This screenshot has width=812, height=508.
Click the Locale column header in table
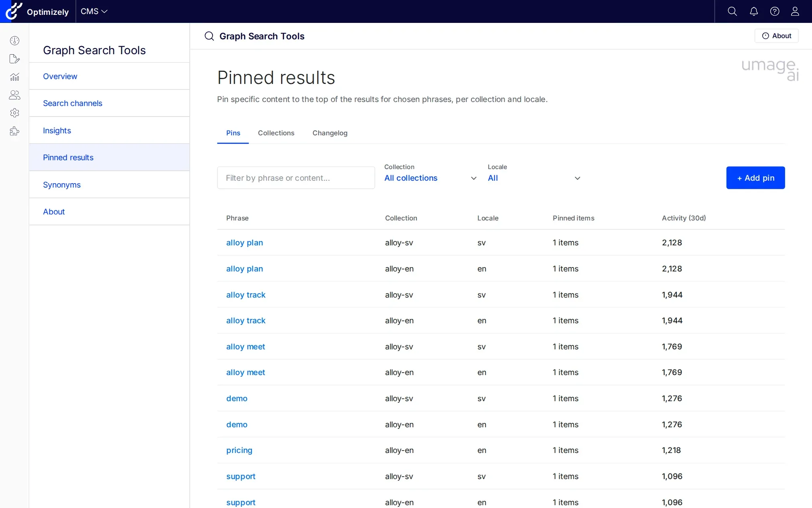tap(488, 218)
